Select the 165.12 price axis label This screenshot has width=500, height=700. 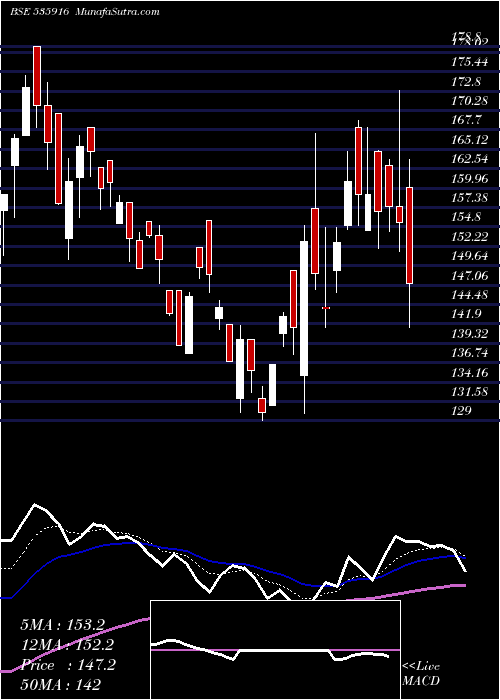click(469, 140)
